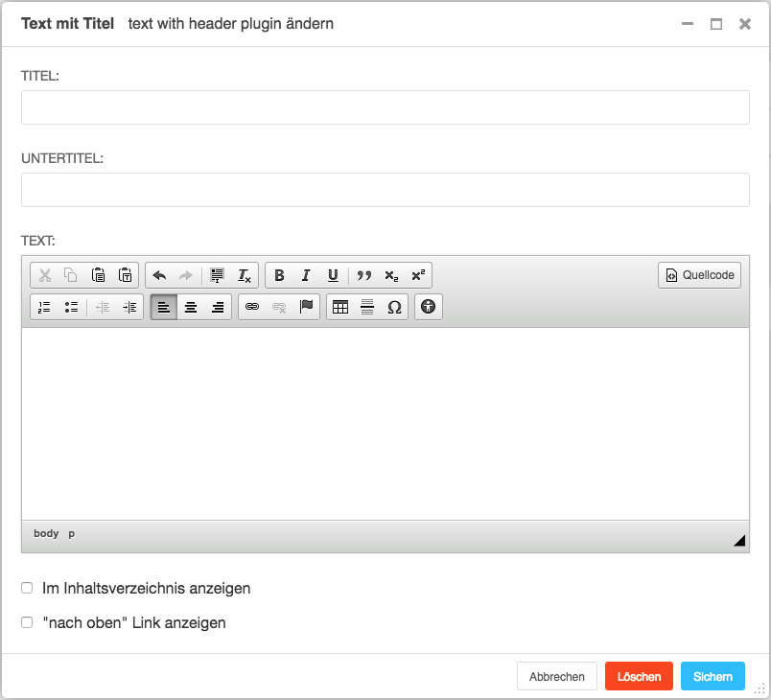This screenshot has height=700, width=771.
Task: Click into the Titel input field
Action: 385,107
